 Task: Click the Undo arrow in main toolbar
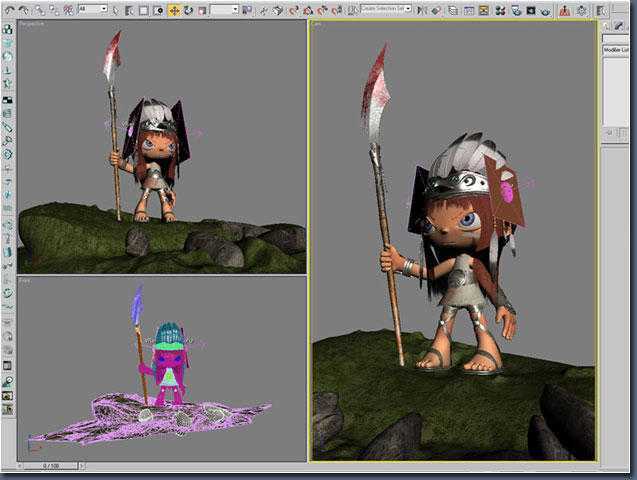pos(10,10)
